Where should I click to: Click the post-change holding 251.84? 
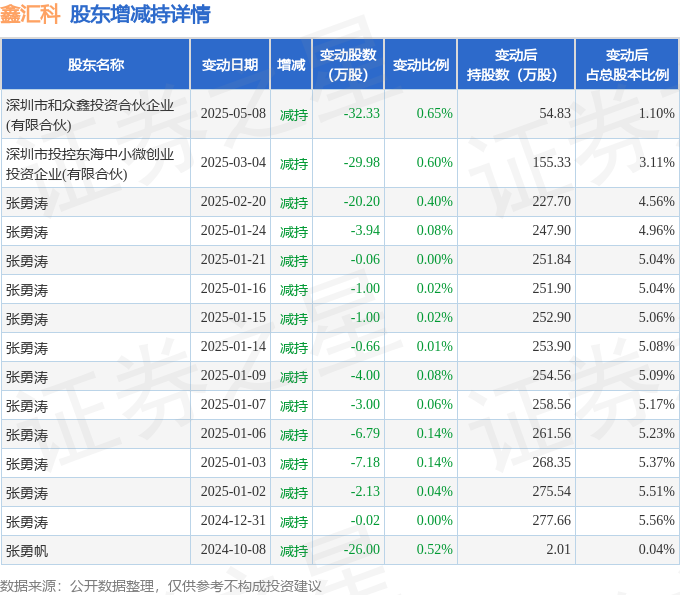point(552,259)
